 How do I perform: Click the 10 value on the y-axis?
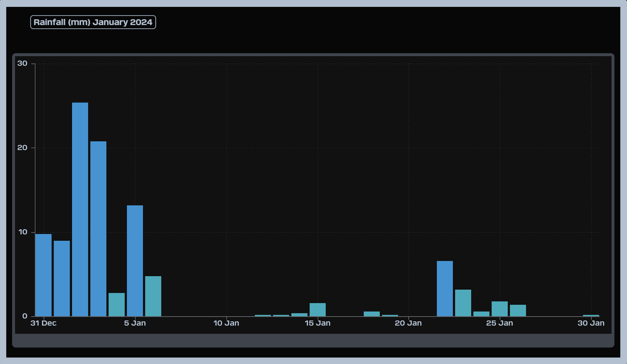pyautogui.click(x=23, y=232)
